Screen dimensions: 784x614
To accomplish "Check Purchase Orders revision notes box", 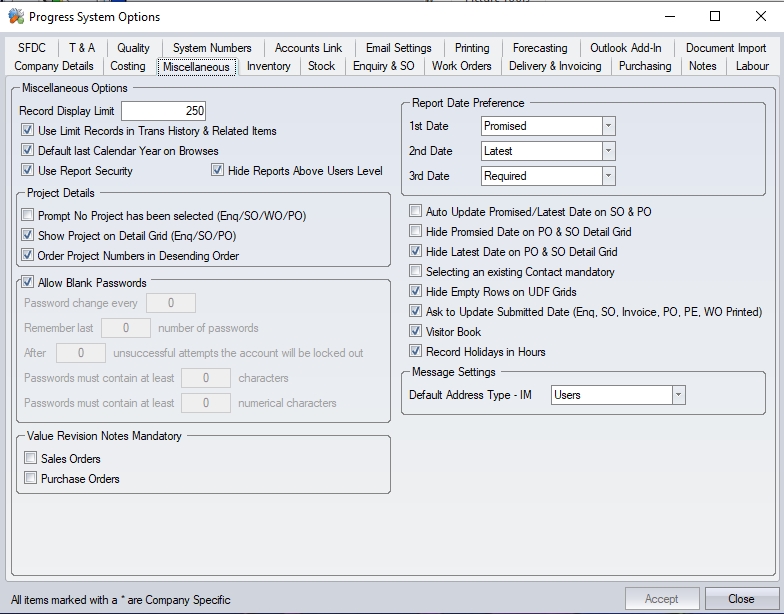I will (31, 479).
